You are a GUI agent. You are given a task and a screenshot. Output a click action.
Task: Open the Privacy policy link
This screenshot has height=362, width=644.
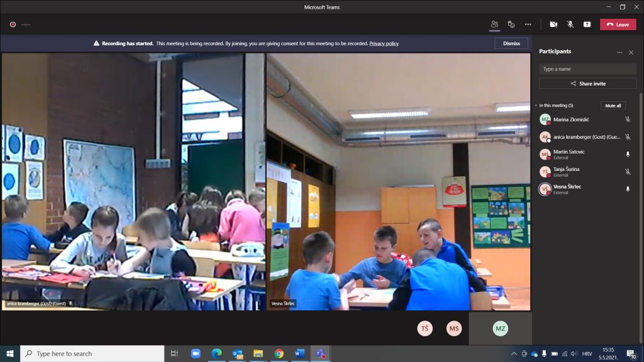click(384, 43)
